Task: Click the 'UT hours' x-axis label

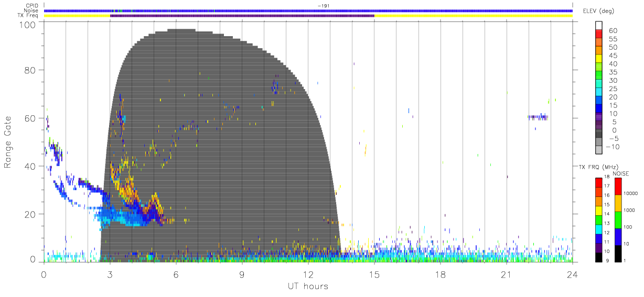Action: (307, 286)
